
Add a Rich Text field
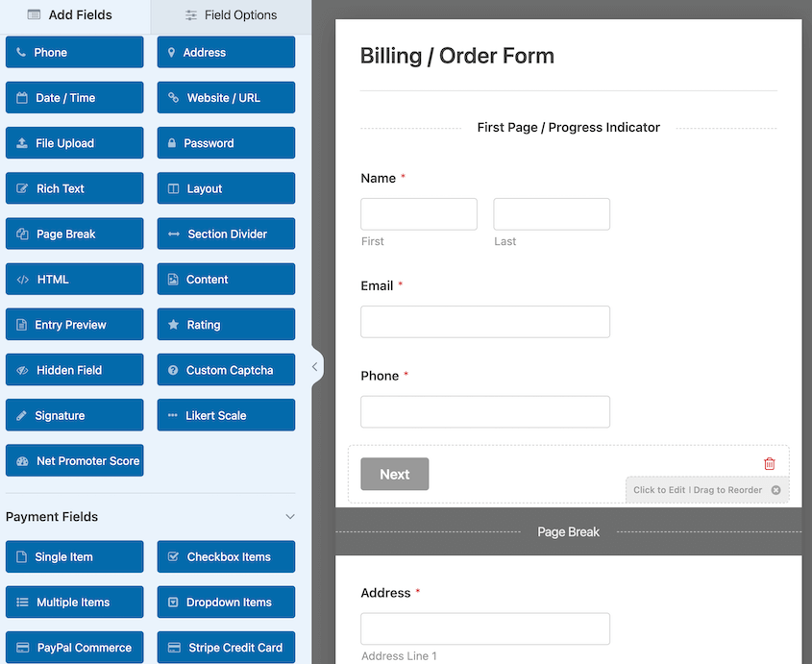[74, 187]
